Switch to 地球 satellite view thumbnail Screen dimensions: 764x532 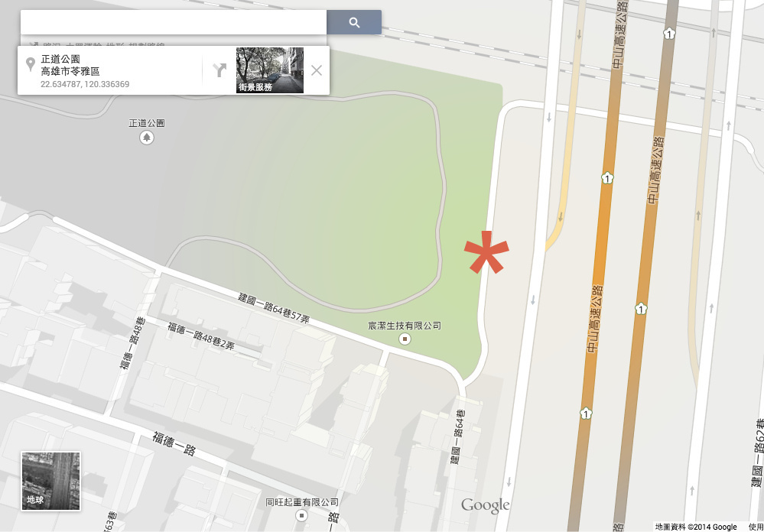tap(50, 481)
